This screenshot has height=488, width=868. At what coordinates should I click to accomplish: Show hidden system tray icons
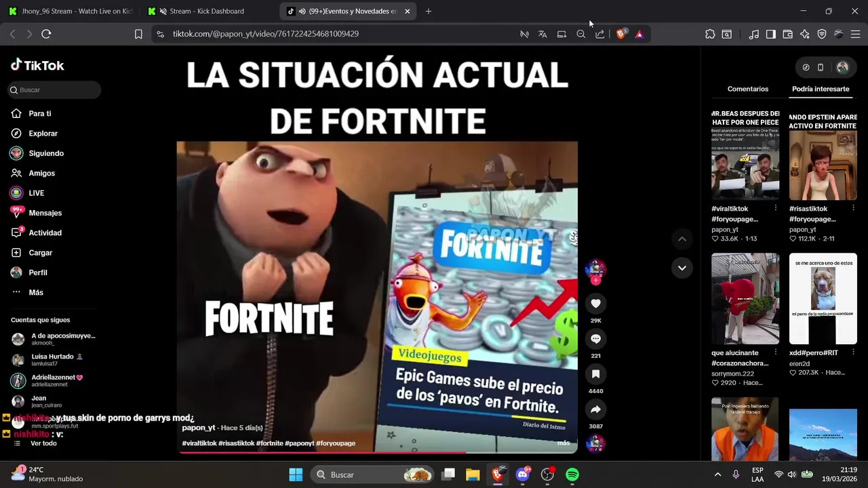click(x=717, y=474)
